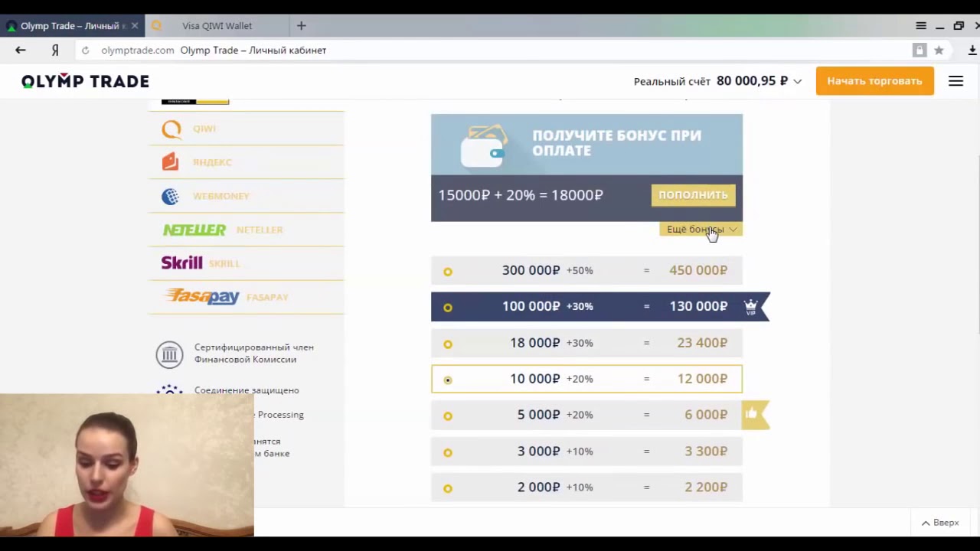Switch to the Visa QIWI Wallet tab
This screenshot has height=551, width=980.
[217, 26]
